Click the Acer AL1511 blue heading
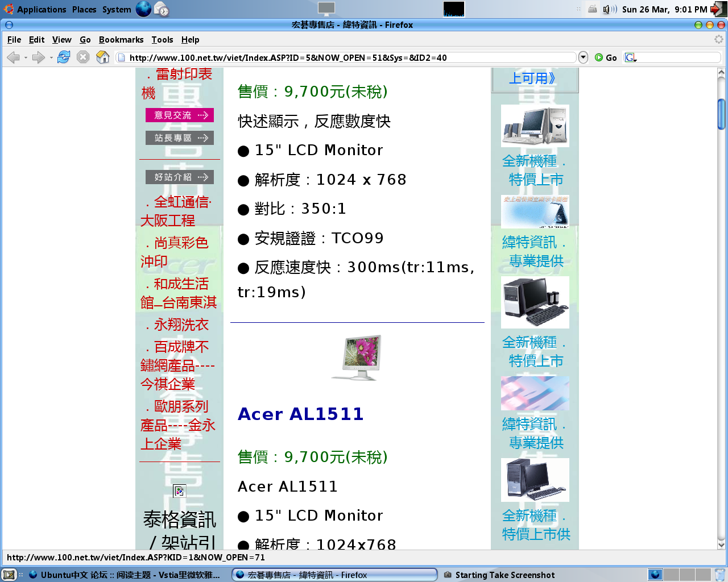Viewport: 728px width, 582px height. coord(300,414)
